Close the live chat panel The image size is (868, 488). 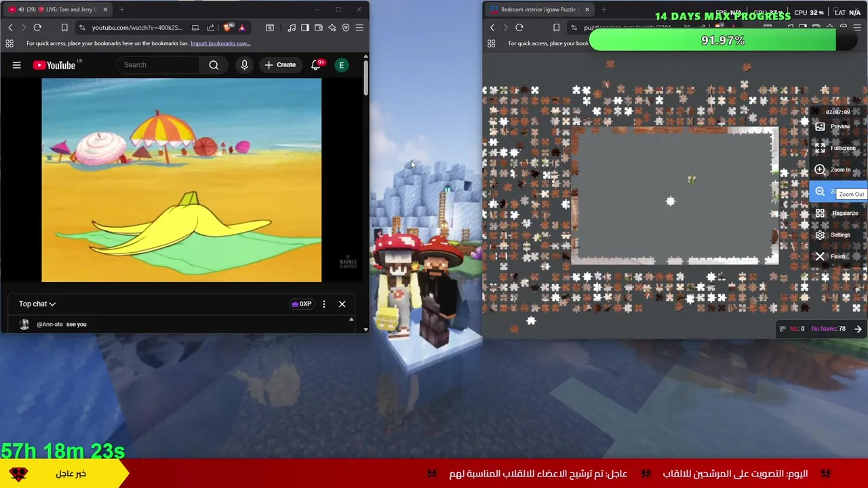point(342,304)
